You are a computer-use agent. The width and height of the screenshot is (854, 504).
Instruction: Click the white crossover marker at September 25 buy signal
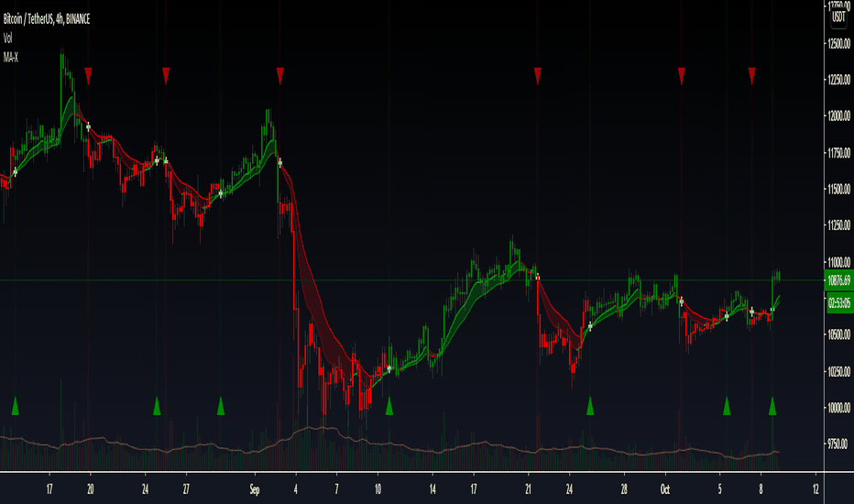(590, 326)
